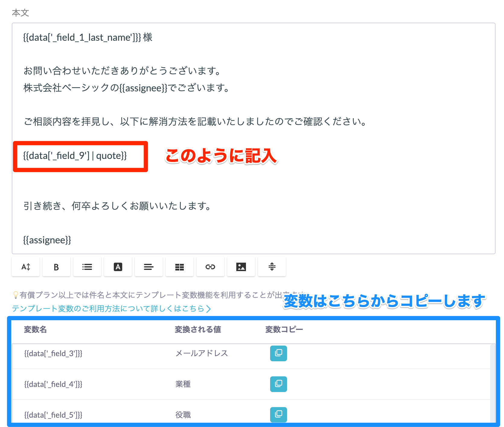Copy the 役職 variable
The image size is (504, 427).
(278, 415)
